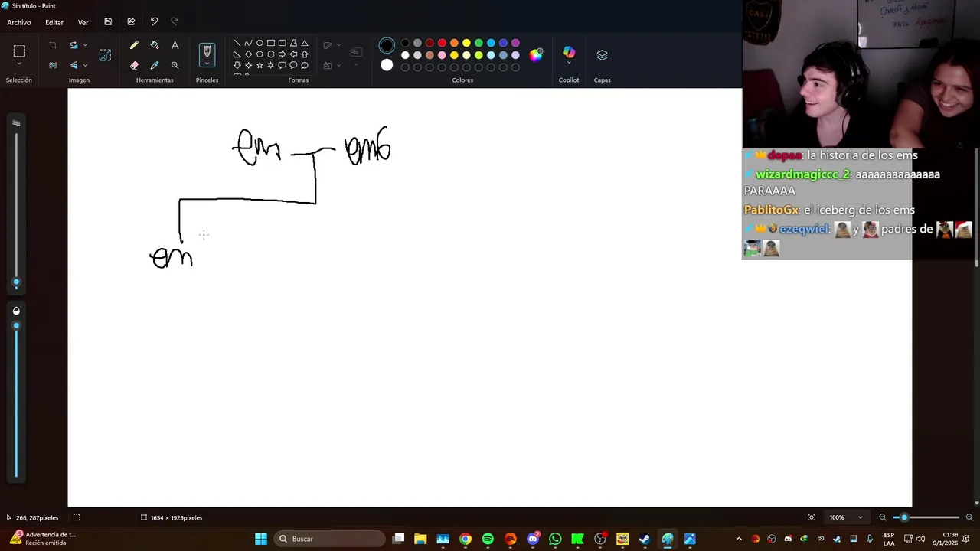Screen dimensions: 980x551
Task: Click the Buscar taskbar search box
Action: point(329,539)
